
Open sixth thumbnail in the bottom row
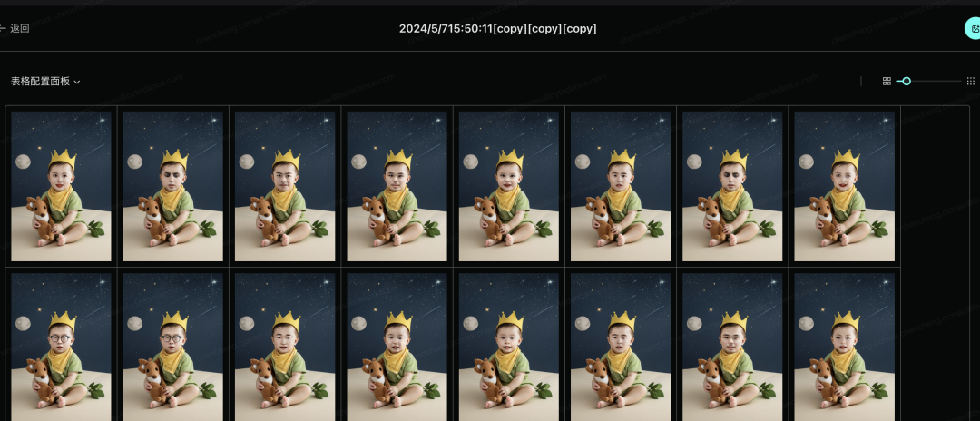point(621,347)
